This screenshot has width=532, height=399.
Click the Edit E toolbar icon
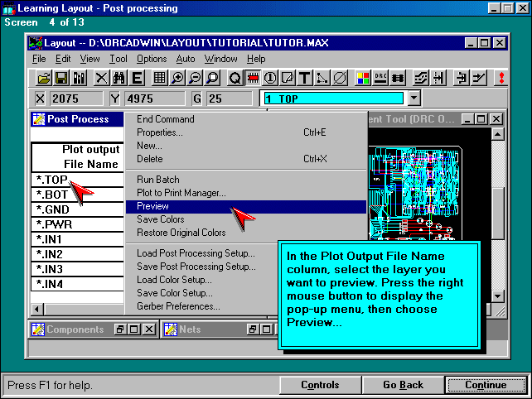(x=136, y=78)
